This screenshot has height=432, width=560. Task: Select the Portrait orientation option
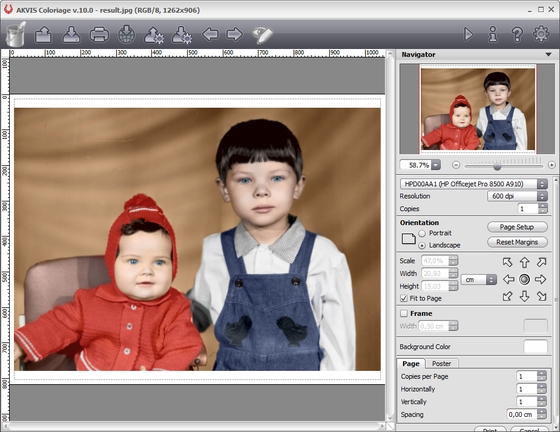[422, 233]
